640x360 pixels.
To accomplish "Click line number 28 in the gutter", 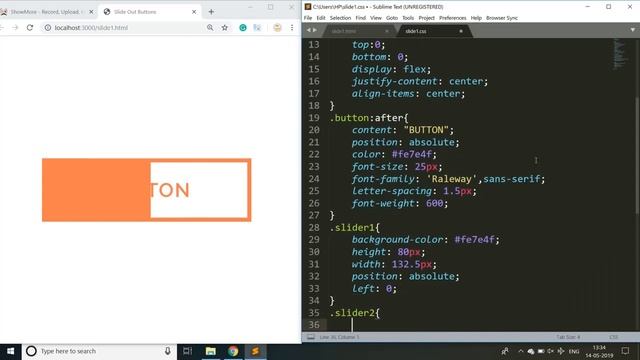I will coord(313,228).
